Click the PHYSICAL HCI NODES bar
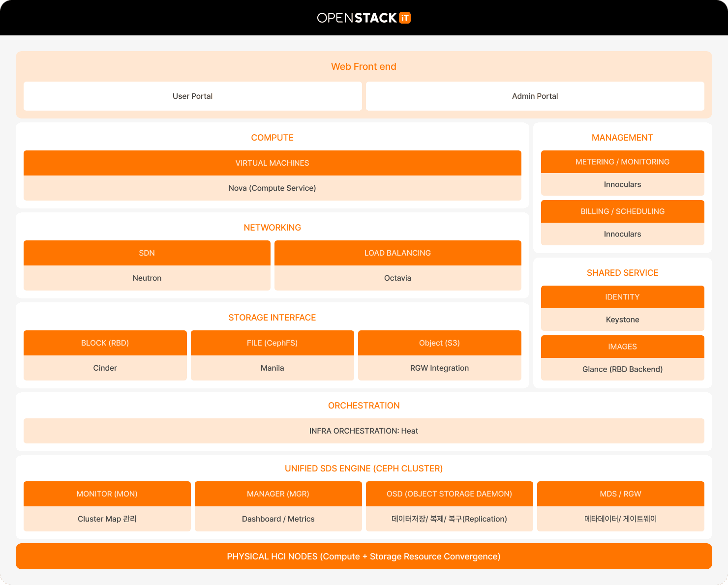Screen dimensions: 728x585 [364, 556]
